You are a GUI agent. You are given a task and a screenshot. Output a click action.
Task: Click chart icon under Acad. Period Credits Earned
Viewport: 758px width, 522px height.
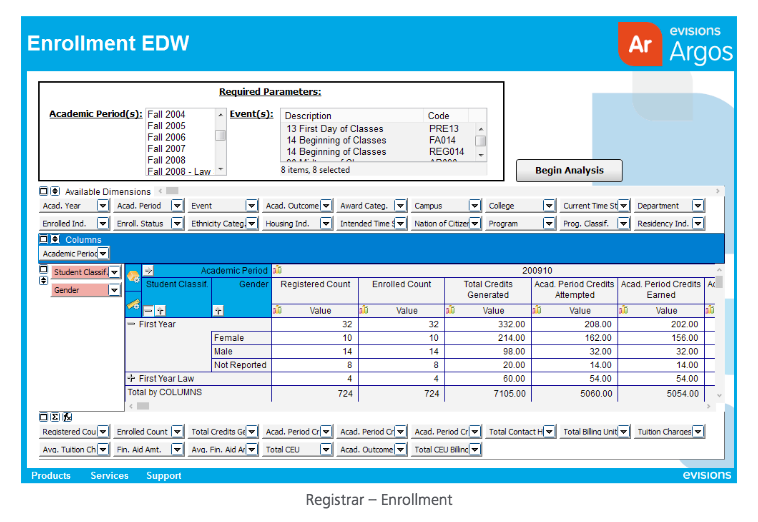pos(624,310)
